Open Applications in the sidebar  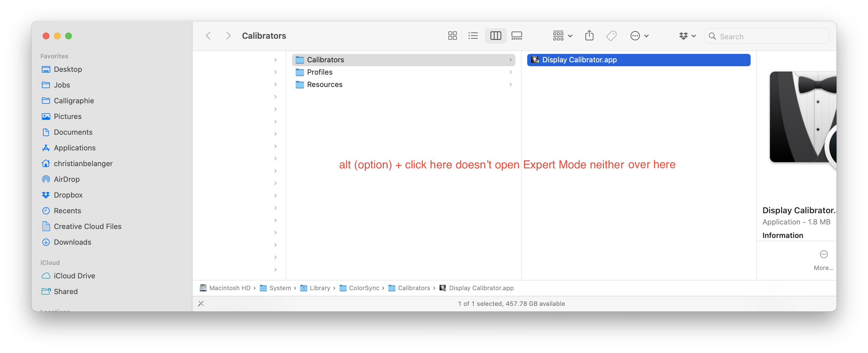[x=74, y=148]
